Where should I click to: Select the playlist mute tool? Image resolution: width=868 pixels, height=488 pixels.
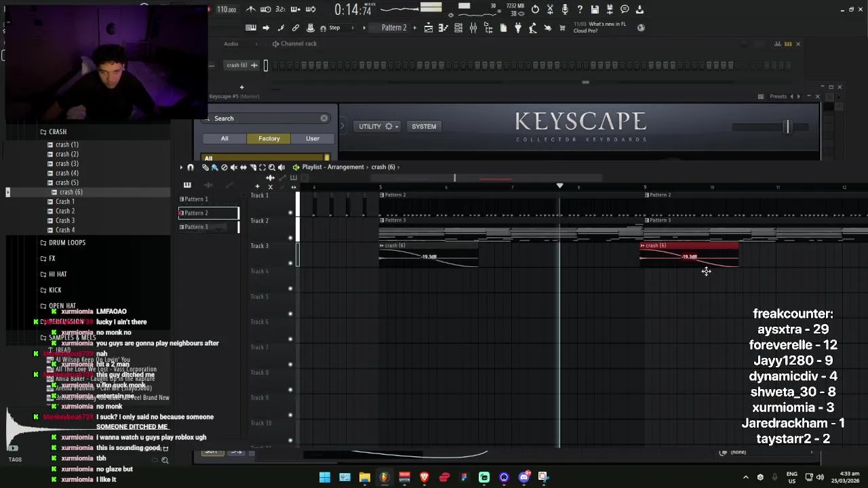[234, 167]
